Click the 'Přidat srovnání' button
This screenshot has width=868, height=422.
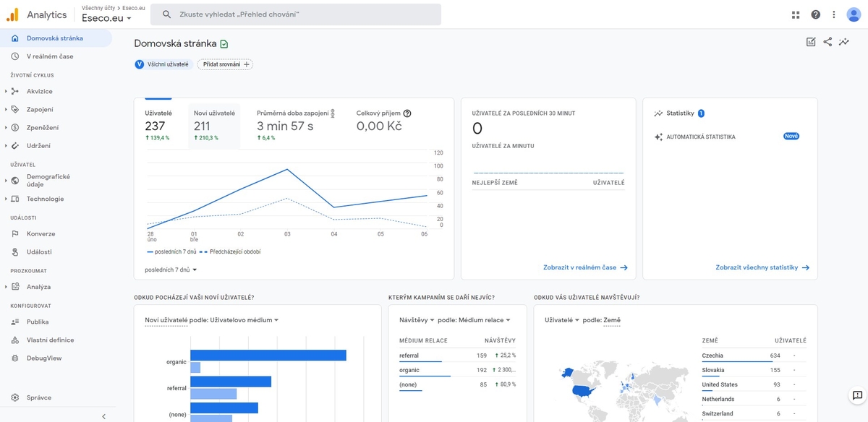point(225,64)
